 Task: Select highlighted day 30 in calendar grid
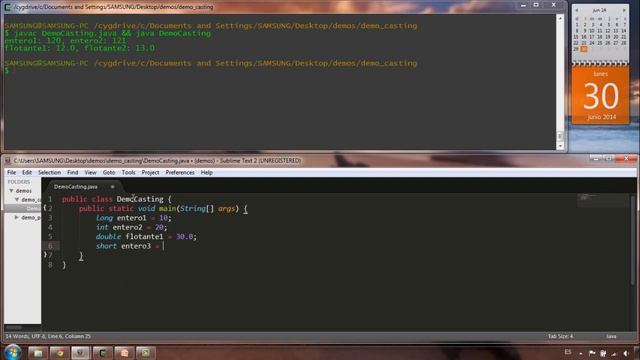pyautogui.click(x=584, y=49)
